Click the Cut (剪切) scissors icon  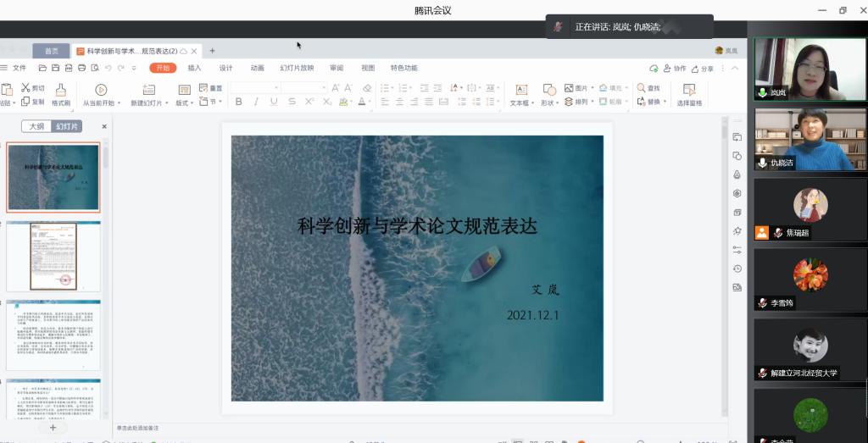pyautogui.click(x=25, y=87)
